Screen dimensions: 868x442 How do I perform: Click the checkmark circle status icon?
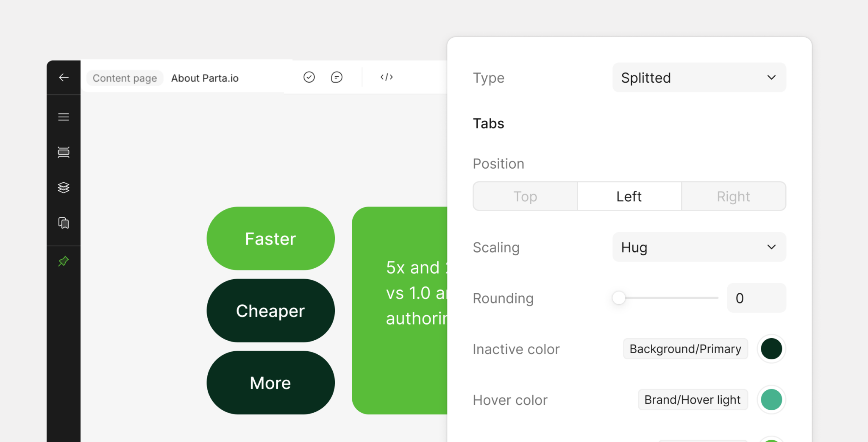point(309,77)
